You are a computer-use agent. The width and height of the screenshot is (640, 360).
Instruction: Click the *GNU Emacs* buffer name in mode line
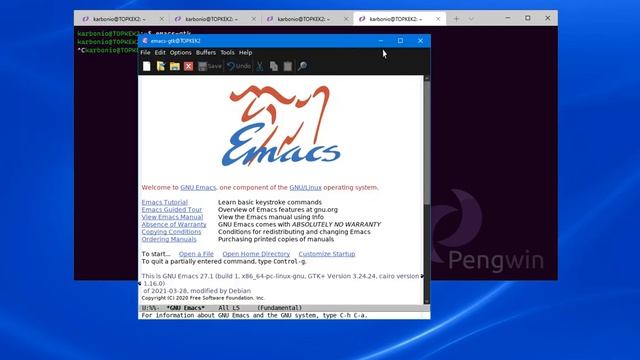click(x=186, y=308)
